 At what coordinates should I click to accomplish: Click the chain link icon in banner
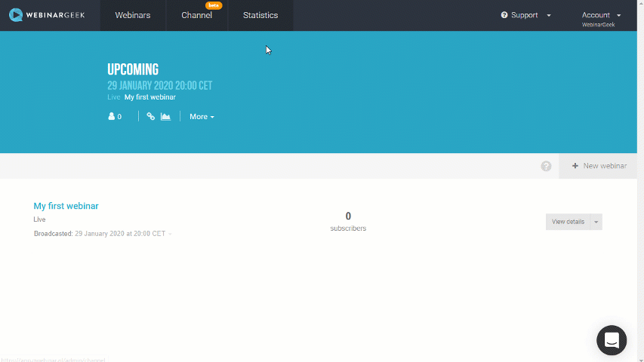[x=150, y=117]
